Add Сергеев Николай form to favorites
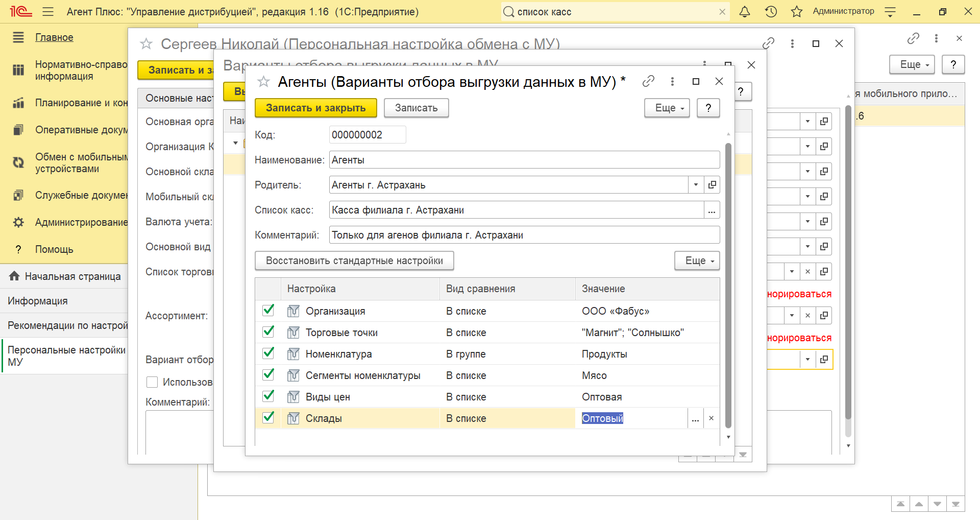980x520 pixels. tap(146, 44)
